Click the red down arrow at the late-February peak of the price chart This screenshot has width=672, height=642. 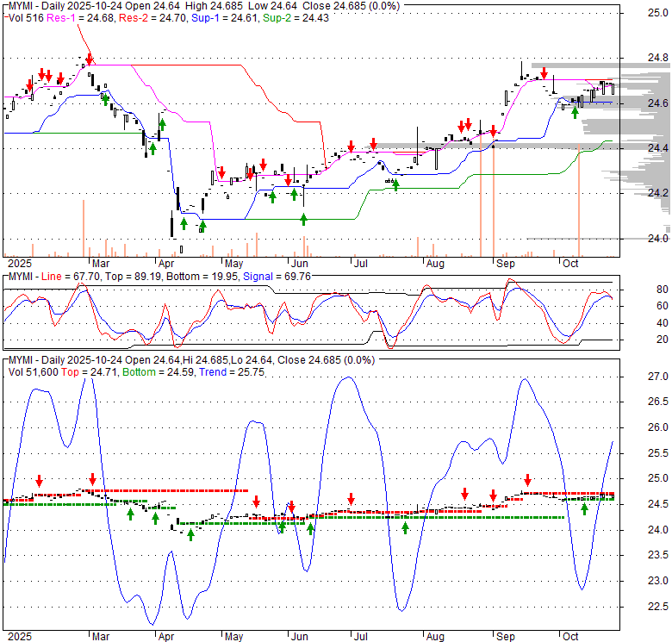click(x=89, y=59)
